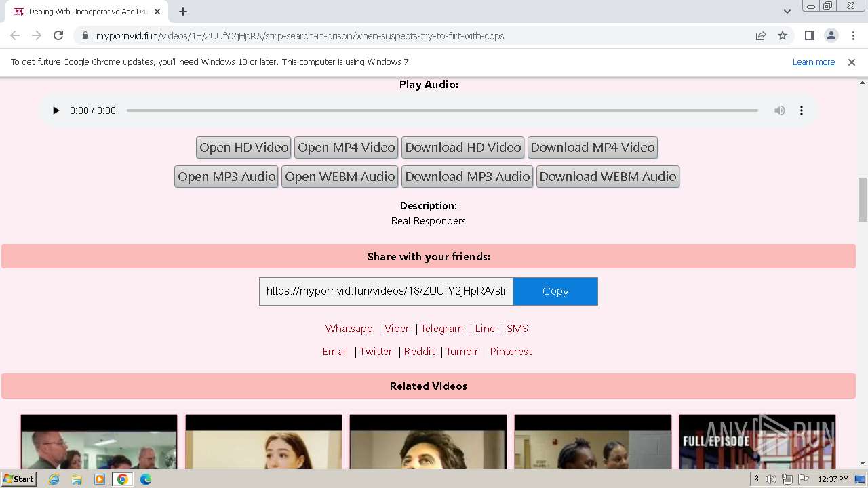Share via Twitter link

tap(376, 352)
